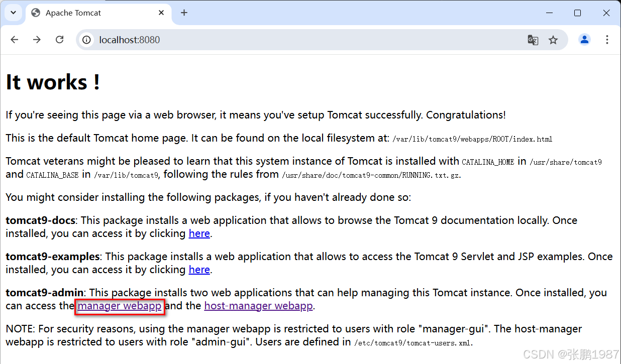Reload the localhost page

[x=59, y=40]
